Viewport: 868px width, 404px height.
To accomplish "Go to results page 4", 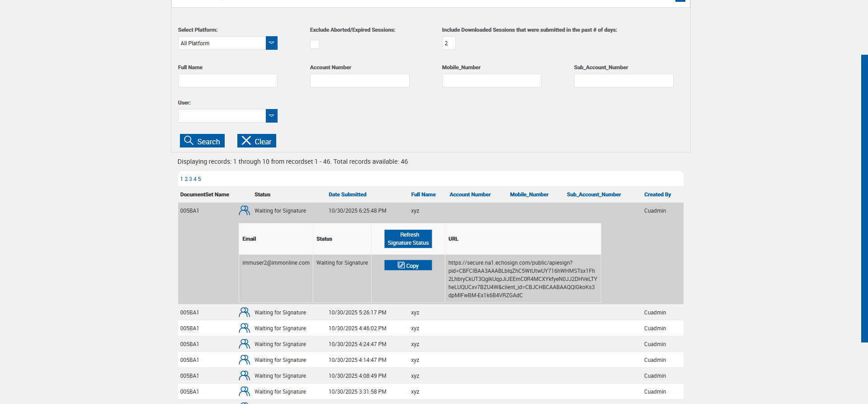I will click(x=195, y=179).
